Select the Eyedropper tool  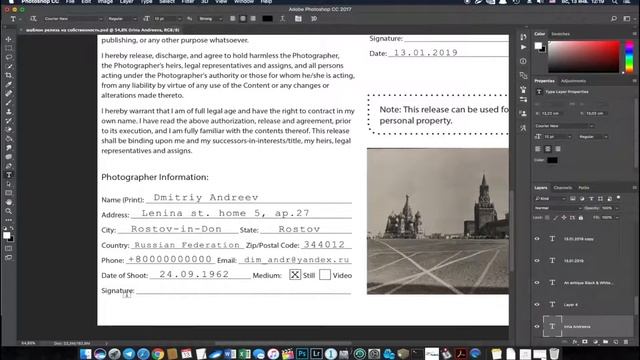pyautogui.click(x=9, y=84)
